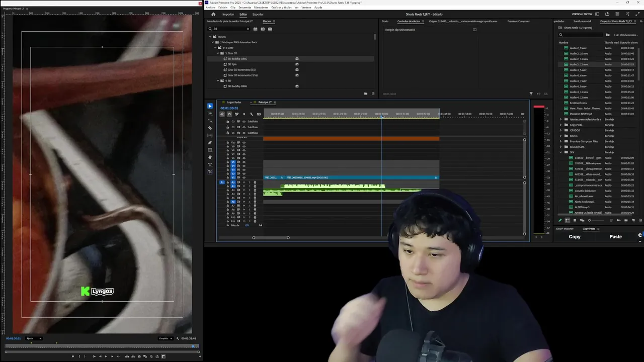Viewport: 644px width, 362px height.
Task: Collapse 1 Mattayon PNG Animation Pack folder
Action: pos(213,42)
